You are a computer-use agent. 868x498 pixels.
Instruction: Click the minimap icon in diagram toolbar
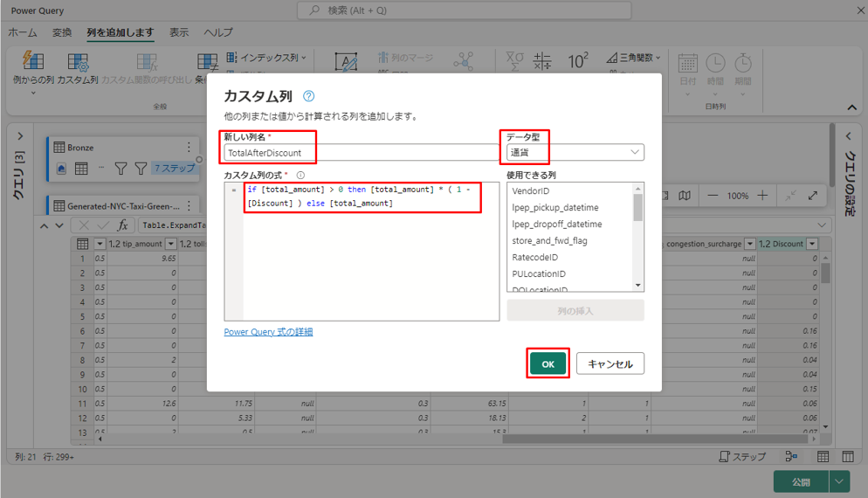point(685,196)
